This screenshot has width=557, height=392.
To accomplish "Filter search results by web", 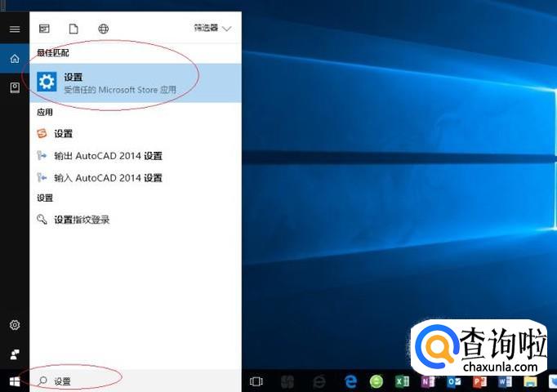I will pos(104,29).
